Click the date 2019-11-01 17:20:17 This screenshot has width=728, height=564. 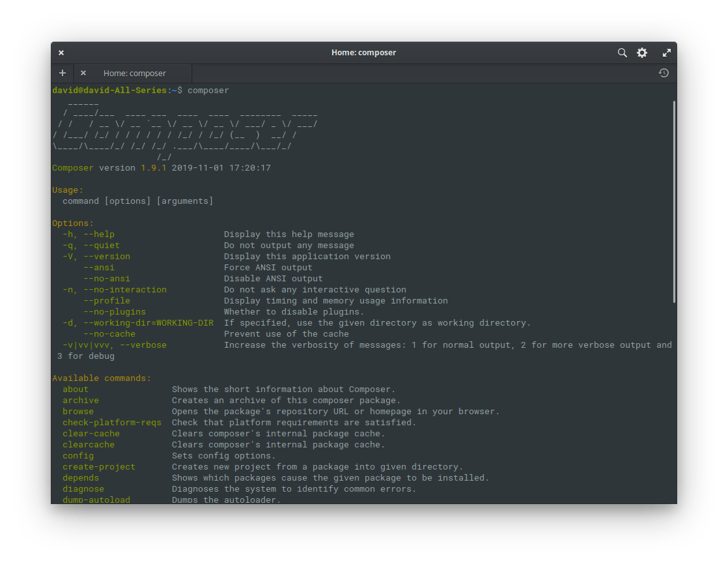[221, 167]
